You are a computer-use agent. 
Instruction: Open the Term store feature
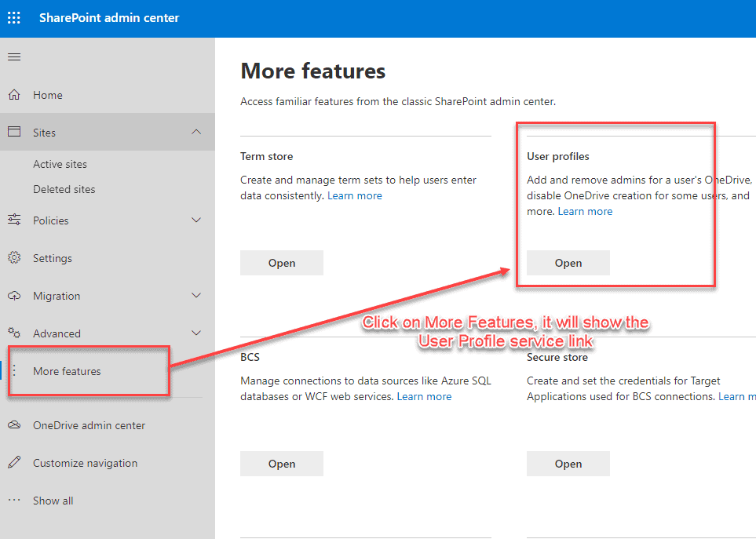(x=281, y=263)
